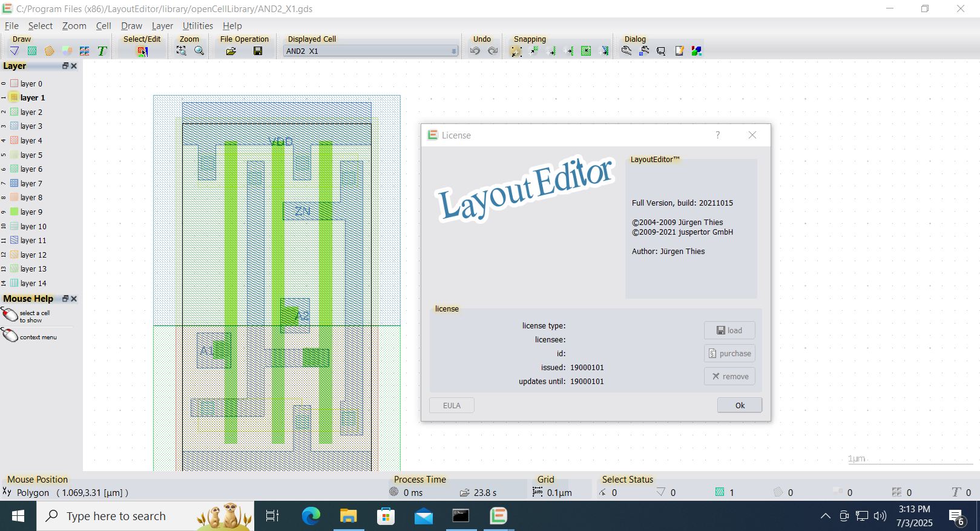Click the A1 pin in the layout
The width and height of the screenshot is (980, 531).
(207, 351)
